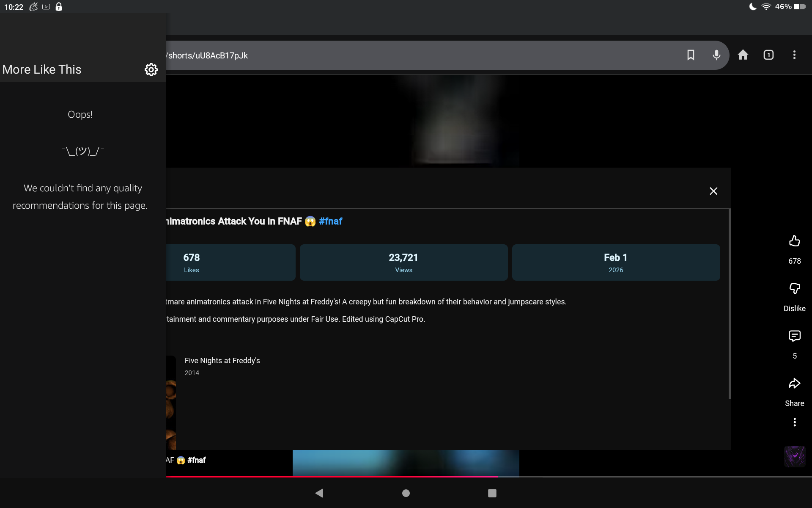Open More Like This settings gear
The image size is (812, 508).
151,69
